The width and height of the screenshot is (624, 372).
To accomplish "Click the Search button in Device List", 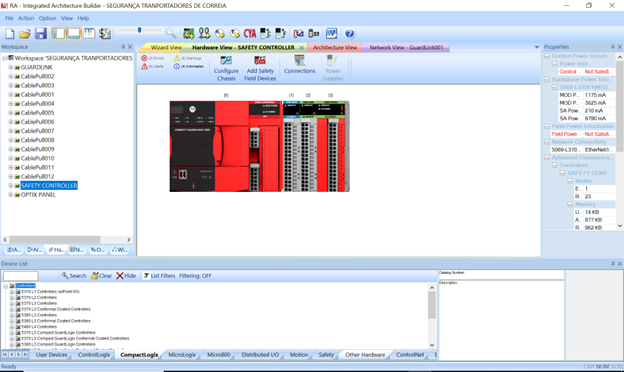I will pyautogui.click(x=74, y=276).
